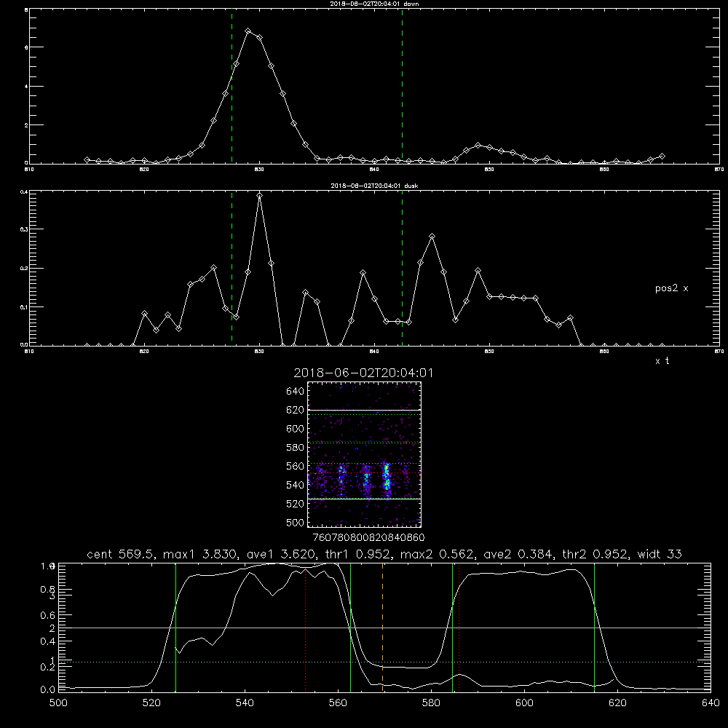Image resolution: width=728 pixels, height=728 pixels.
Task: Click the '620' x-axis label of bottom plot
Action: point(617,703)
